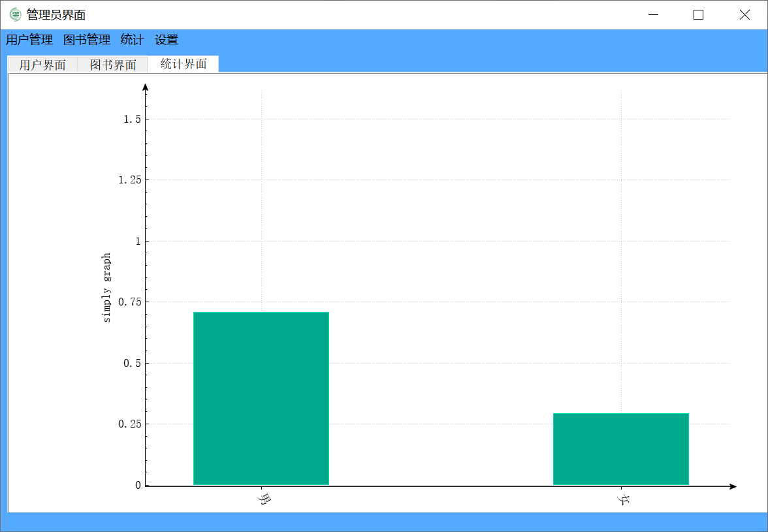Click the 1.5 y-axis tick label
The height and width of the screenshot is (532, 768).
pyautogui.click(x=132, y=119)
